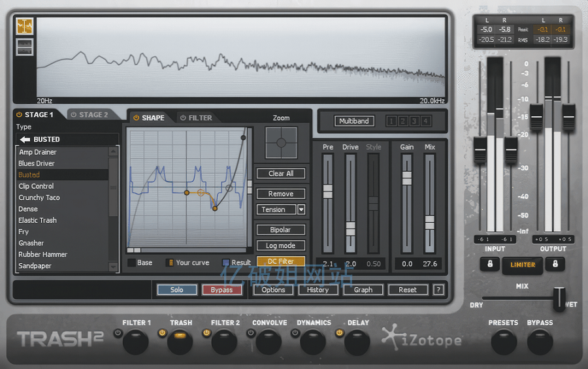588x369 pixels.
Task: Click the output gain lock icon
Action: click(x=554, y=264)
